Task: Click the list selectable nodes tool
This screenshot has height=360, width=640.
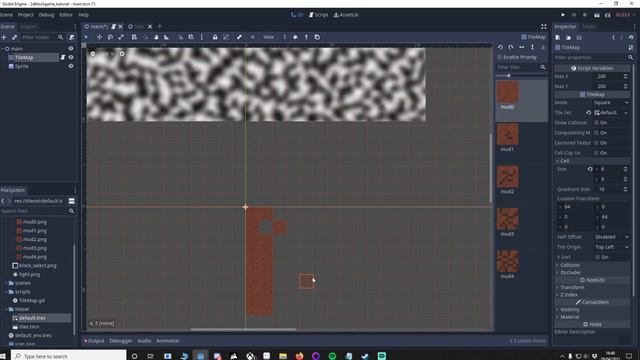Action: click(x=134, y=37)
